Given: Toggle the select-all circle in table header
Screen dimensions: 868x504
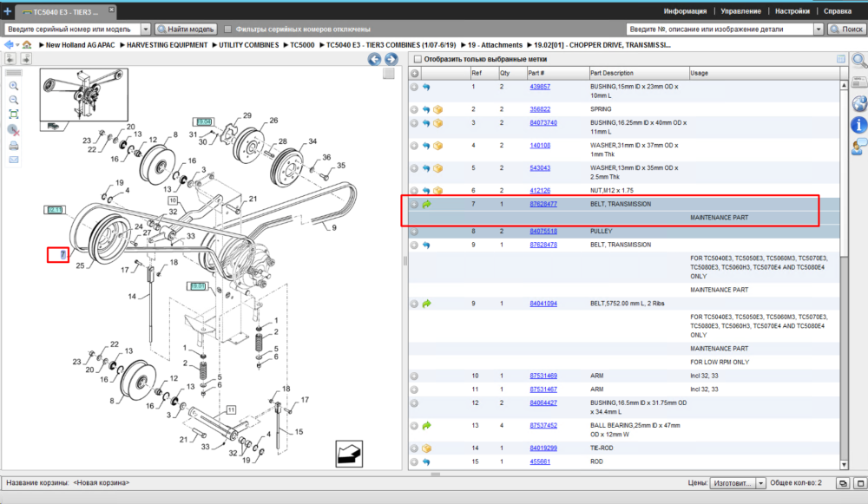Looking at the screenshot, I should 415,73.
